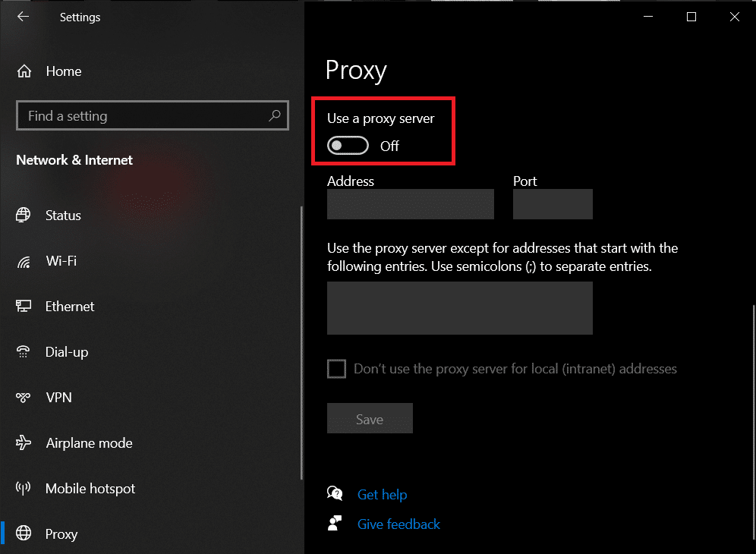This screenshot has height=554, width=756.
Task: Open the Give feedback link
Action: (x=398, y=524)
